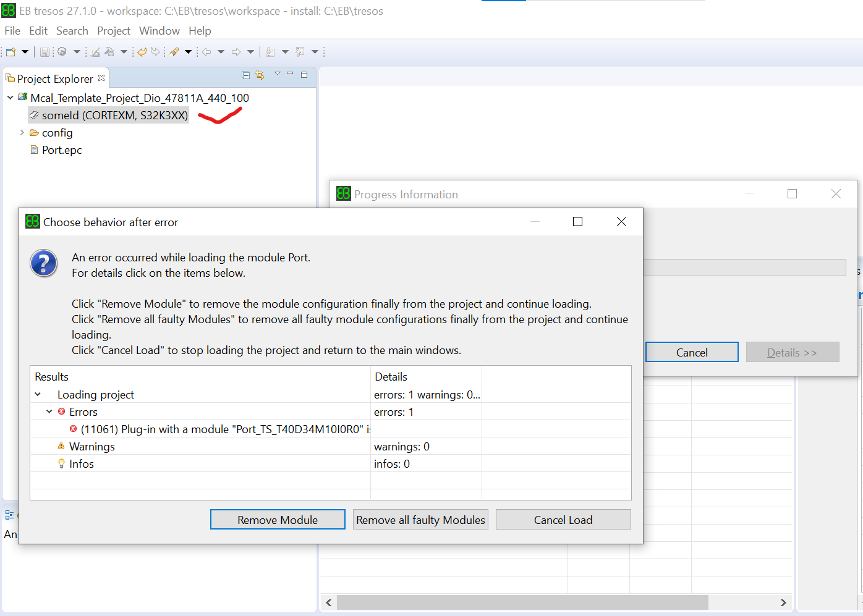Select the someId (CORTEXM, S32K3XX) project node
Screen dimensions: 863x616
[x=108, y=115]
